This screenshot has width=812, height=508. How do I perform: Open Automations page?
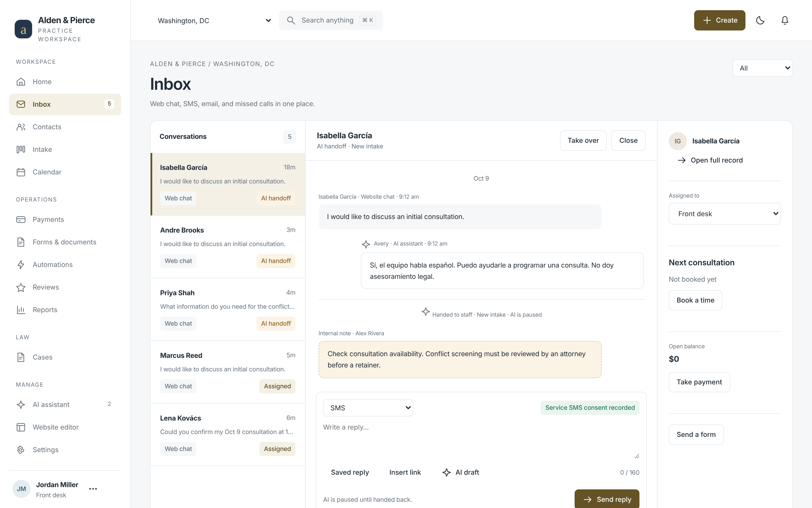(65, 264)
